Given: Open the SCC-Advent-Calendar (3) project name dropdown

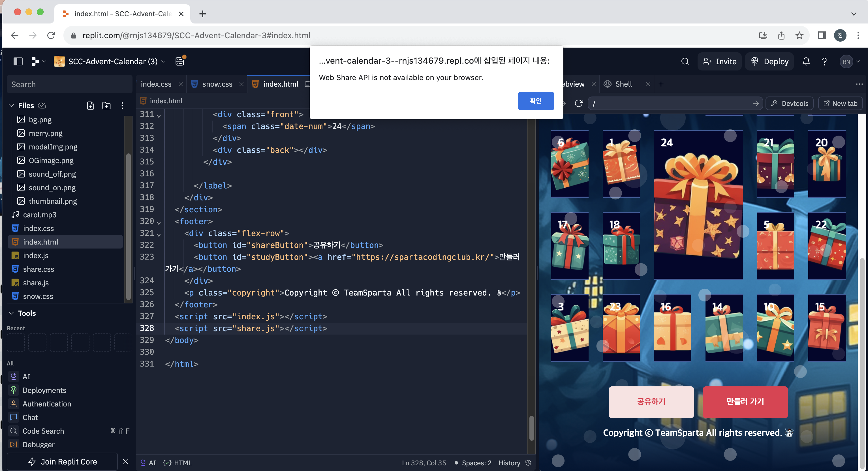Looking at the screenshot, I should (x=110, y=61).
